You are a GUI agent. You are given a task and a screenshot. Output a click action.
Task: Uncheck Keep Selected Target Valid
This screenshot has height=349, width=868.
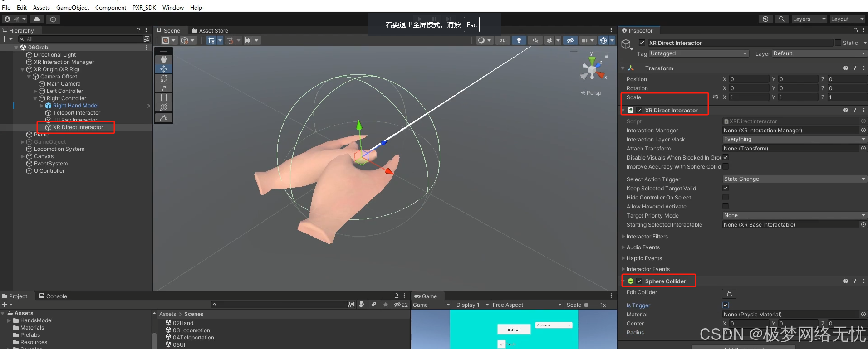pyautogui.click(x=726, y=188)
